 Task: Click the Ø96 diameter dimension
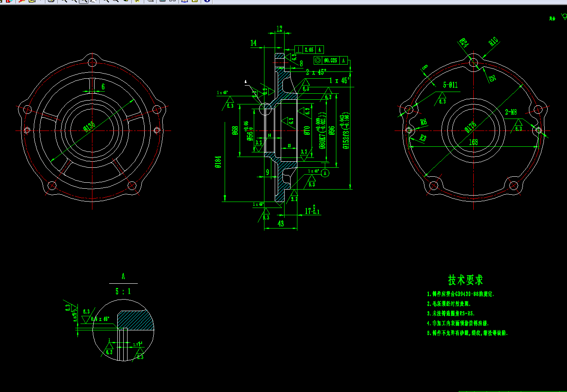click(332, 131)
